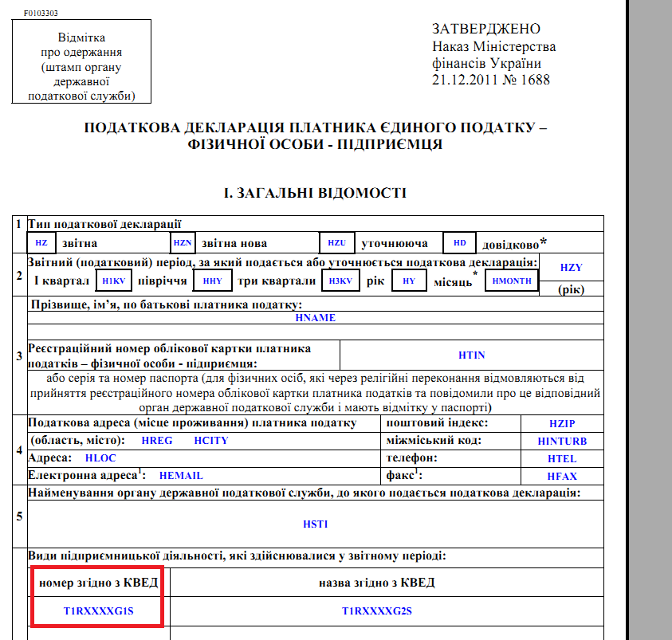Click the HINTURB intercity code field
The image size is (672, 640).
562,442
